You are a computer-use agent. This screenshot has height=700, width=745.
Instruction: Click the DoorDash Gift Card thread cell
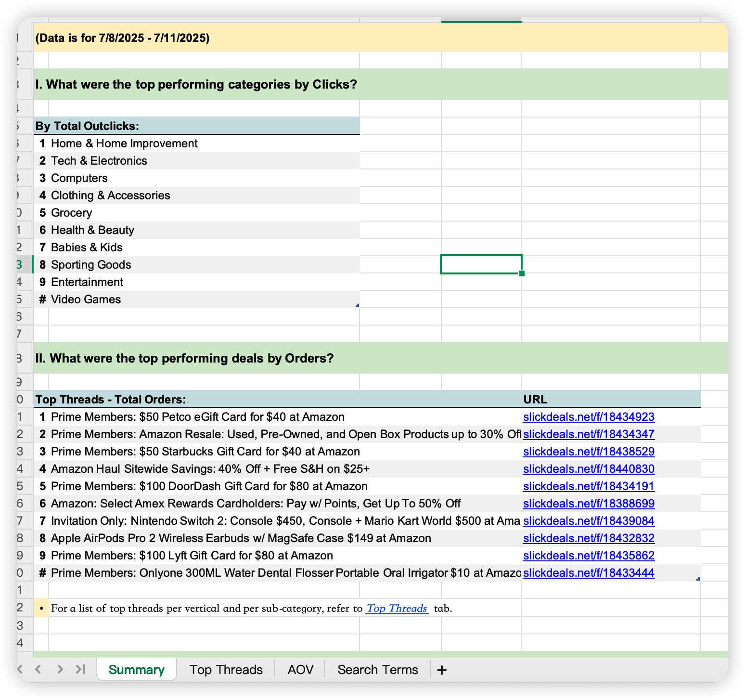[x=285, y=486]
